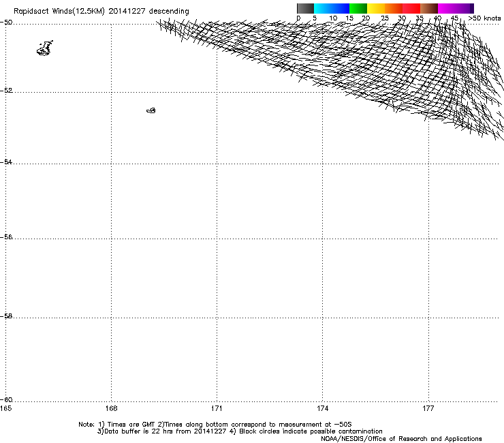Click the '>50 knots' scale label
This screenshot has width=504, height=443.
point(484,18)
